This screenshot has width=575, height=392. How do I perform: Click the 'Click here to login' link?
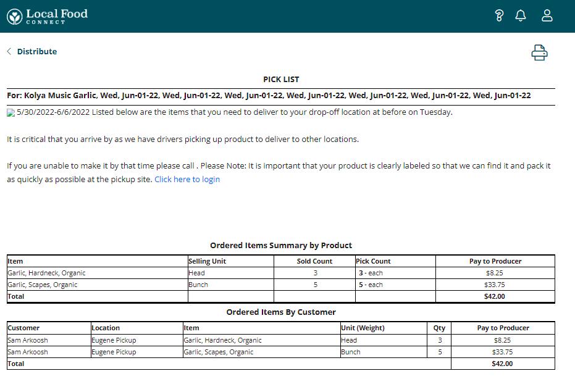[x=187, y=180]
